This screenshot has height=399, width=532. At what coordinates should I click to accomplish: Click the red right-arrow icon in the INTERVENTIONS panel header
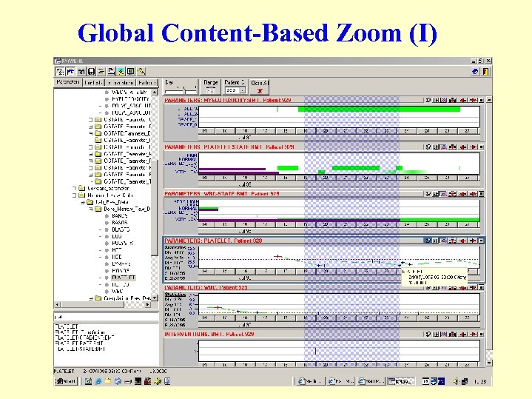point(474,335)
